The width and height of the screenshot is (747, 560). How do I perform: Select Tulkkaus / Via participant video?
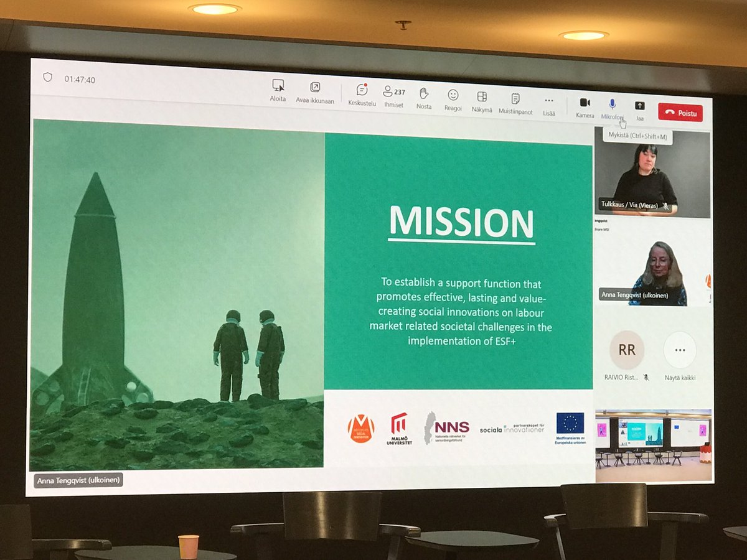coord(652,173)
